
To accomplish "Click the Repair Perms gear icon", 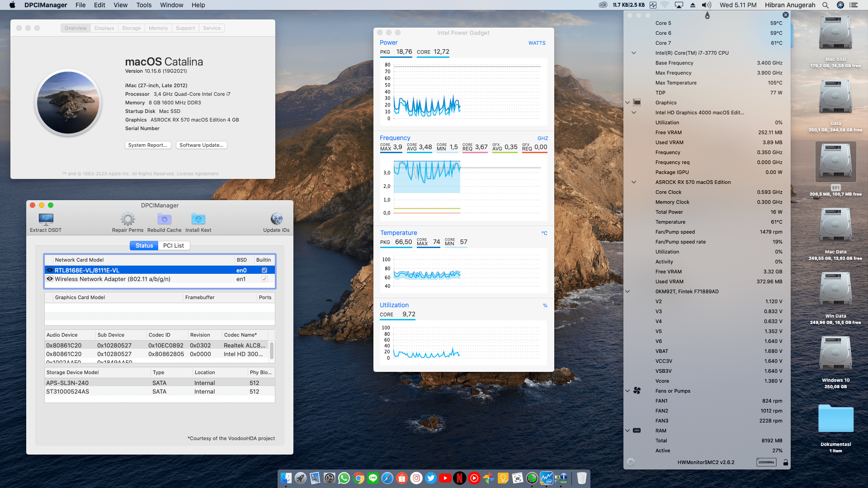I will (127, 220).
